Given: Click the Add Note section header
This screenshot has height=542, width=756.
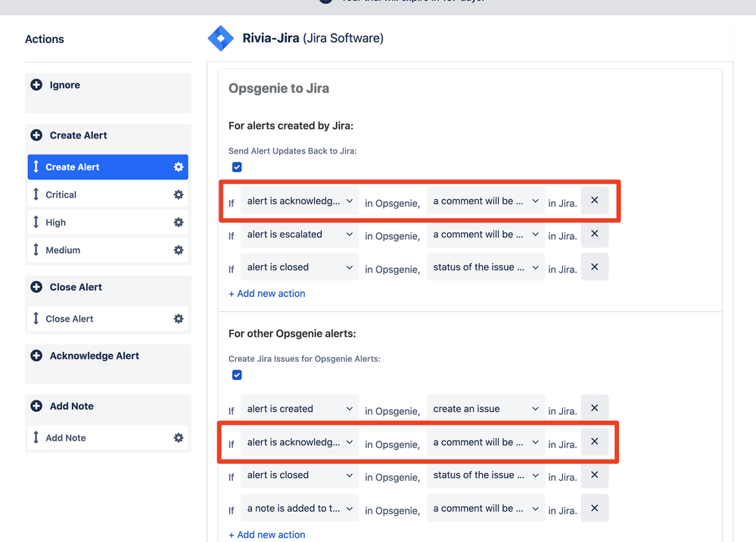Looking at the screenshot, I should point(71,406).
